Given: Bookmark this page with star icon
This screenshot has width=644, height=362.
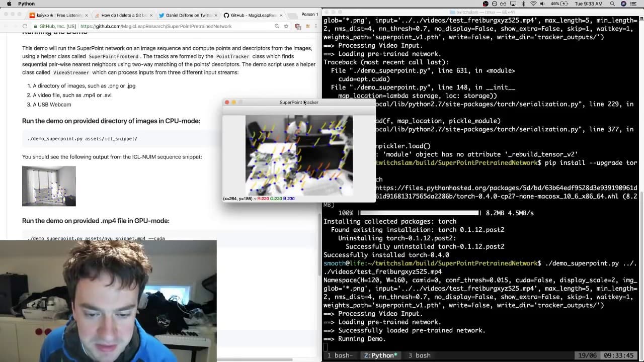Looking at the screenshot, I should click(286, 26).
